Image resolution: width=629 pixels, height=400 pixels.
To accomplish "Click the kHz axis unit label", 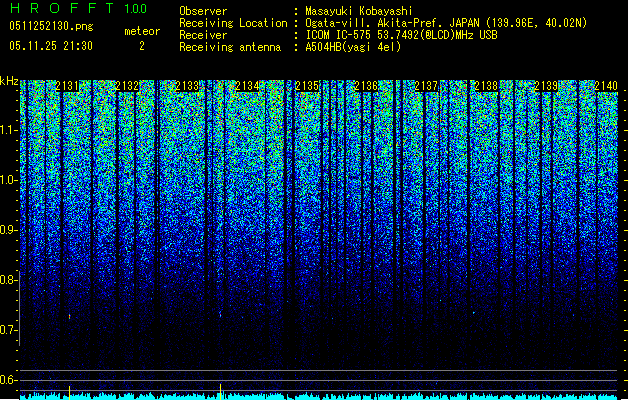I will [9, 81].
